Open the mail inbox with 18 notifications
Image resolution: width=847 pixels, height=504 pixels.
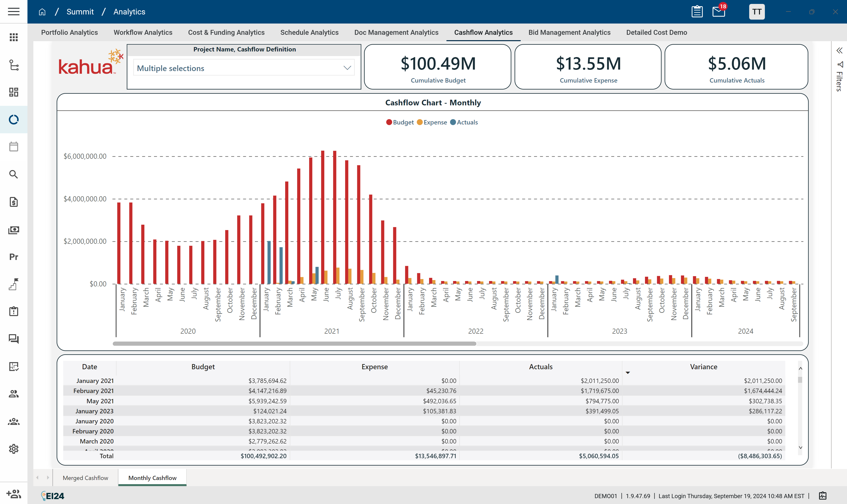tap(719, 12)
